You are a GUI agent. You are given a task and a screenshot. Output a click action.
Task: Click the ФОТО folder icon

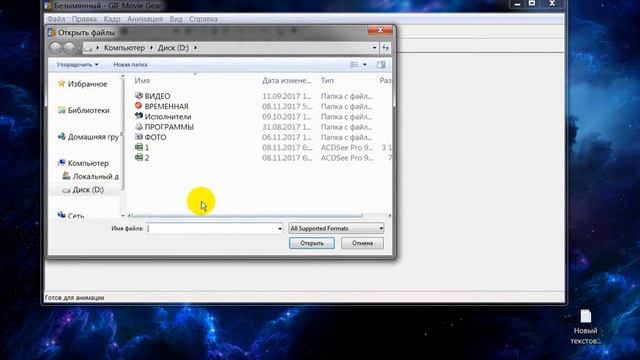(x=139, y=137)
